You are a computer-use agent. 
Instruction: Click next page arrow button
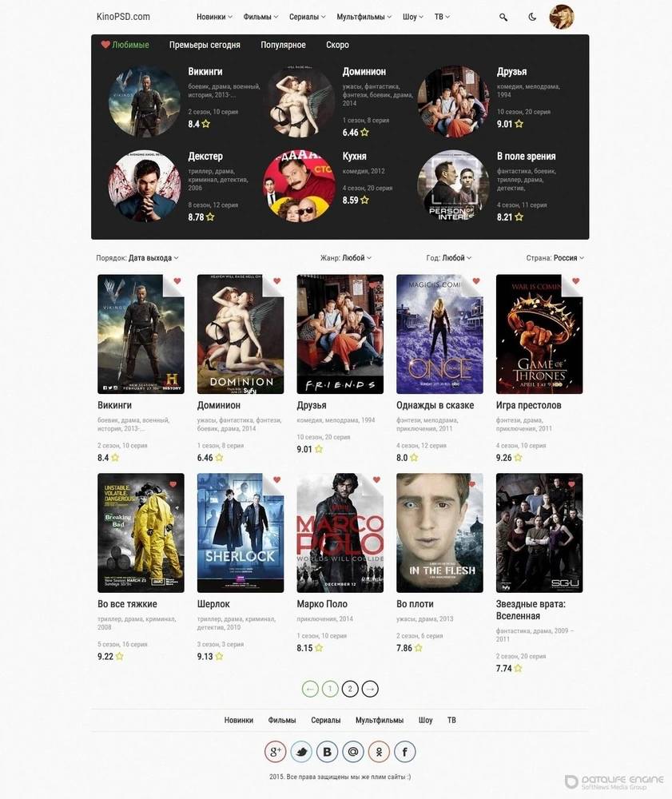click(371, 689)
